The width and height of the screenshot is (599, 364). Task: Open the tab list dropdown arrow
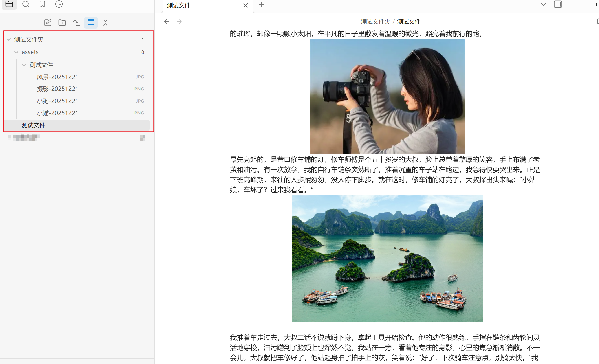543,4
